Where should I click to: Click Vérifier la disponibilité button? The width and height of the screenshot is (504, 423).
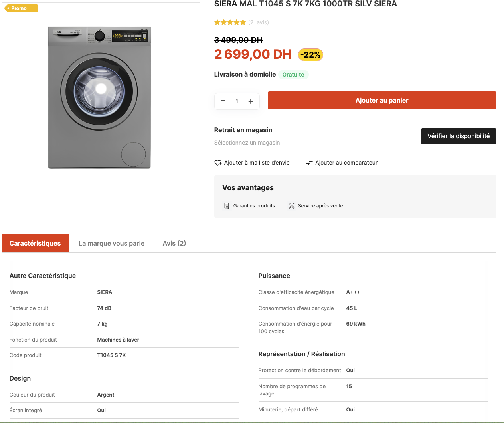(x=459, y=136)
